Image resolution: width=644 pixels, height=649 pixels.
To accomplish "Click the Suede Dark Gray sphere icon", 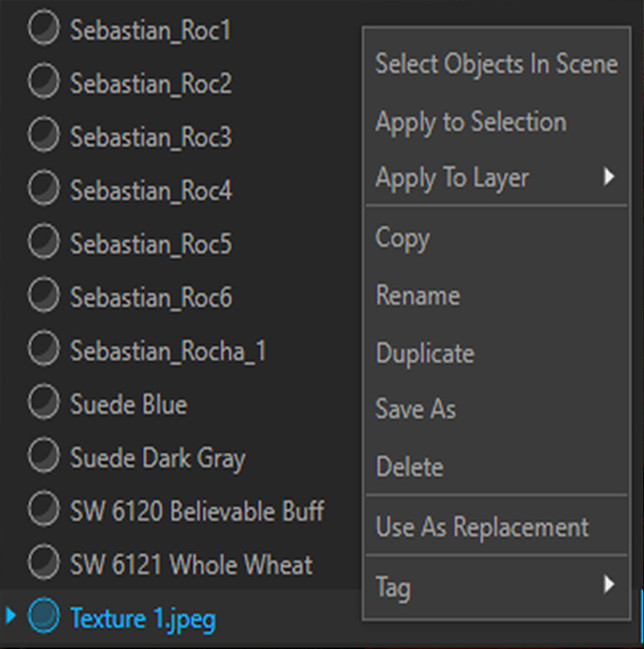I will point(43,457).
